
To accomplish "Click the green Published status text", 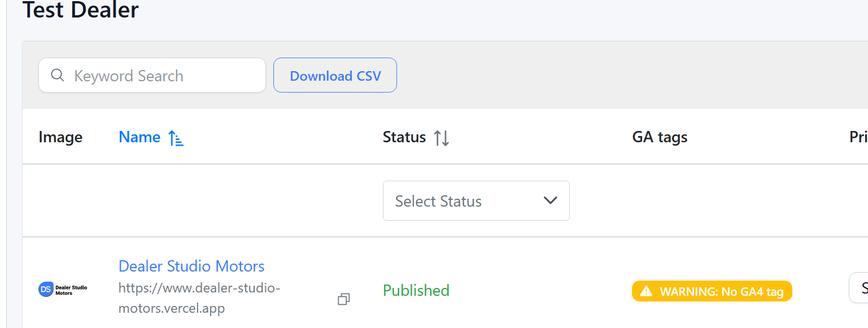I will [x=416, y=291].
